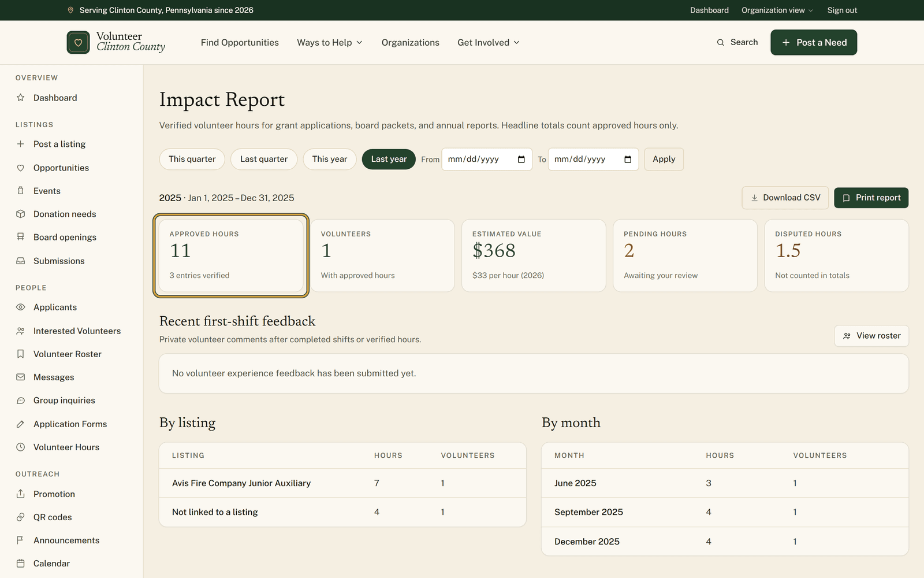Click the Apply date range button
The width and height of the screenshot is (924, 578).
[664, 159]
